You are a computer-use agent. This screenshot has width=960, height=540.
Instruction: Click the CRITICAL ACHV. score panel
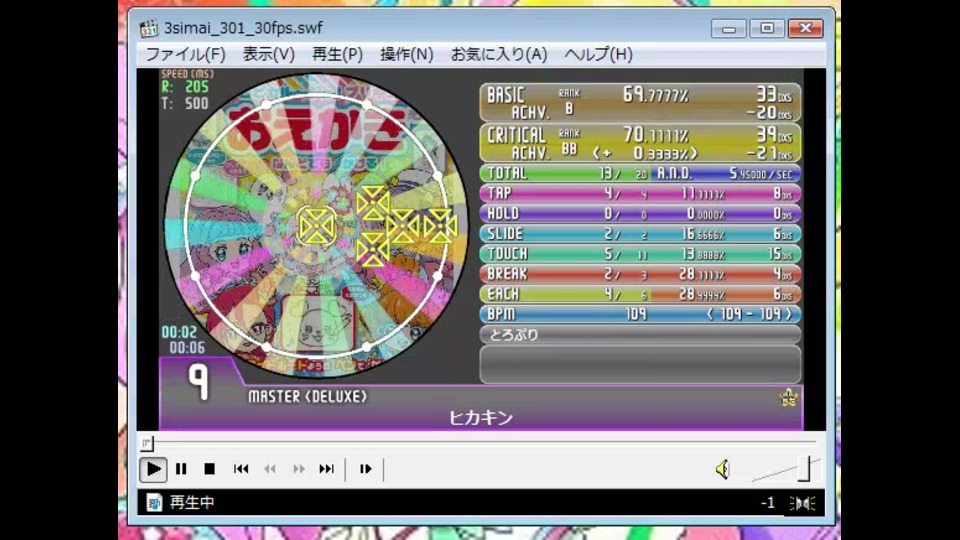640,143
